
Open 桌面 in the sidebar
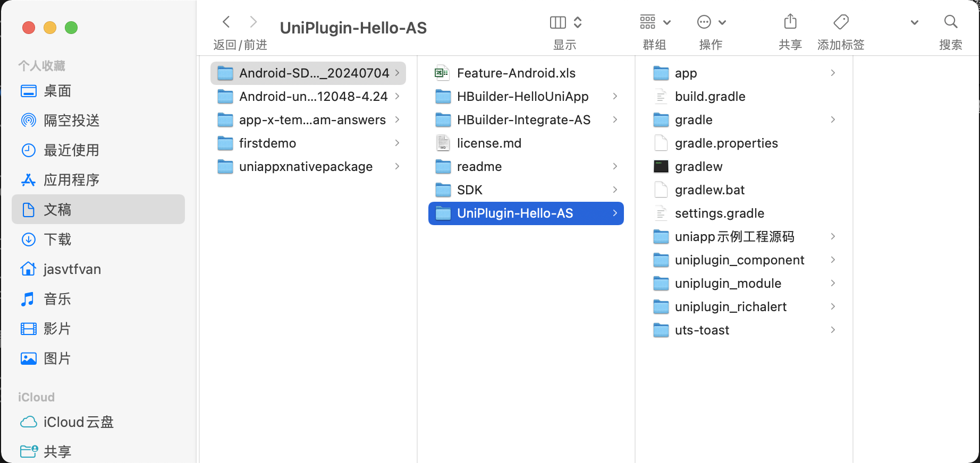[x=98, y=91]
